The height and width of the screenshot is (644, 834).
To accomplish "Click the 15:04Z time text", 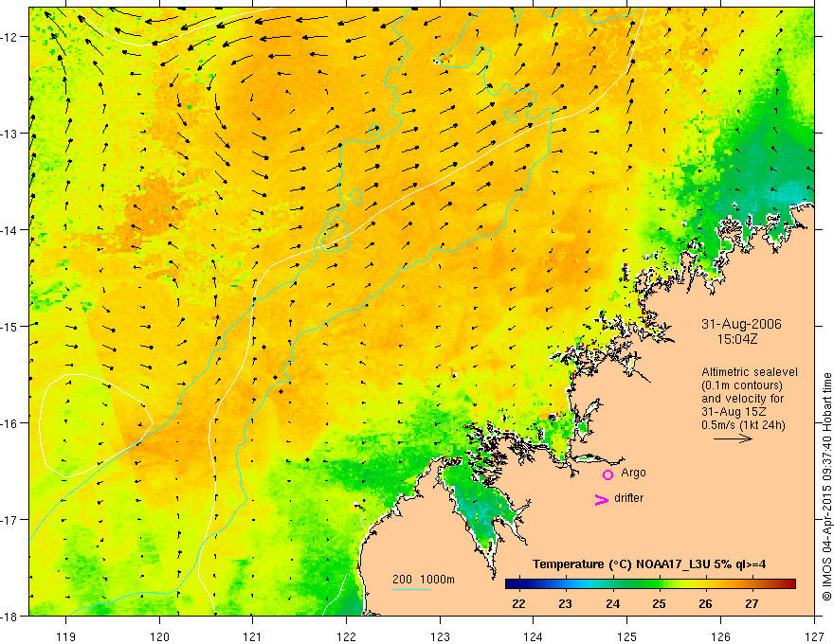I will 737,339.
